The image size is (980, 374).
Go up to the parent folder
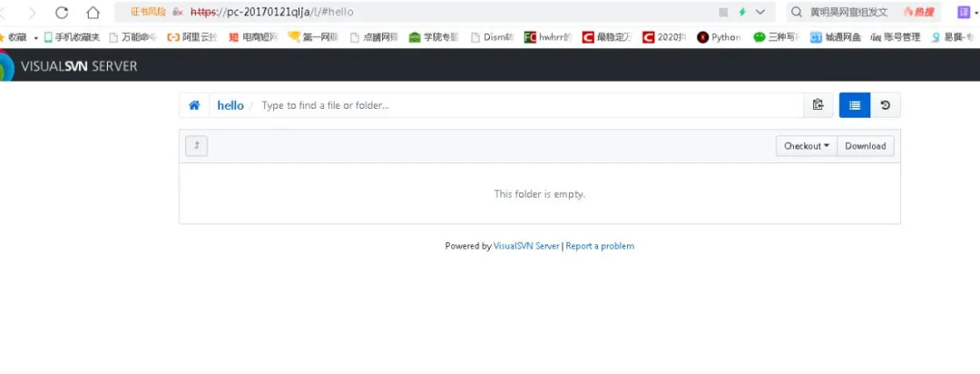point(196,145)
